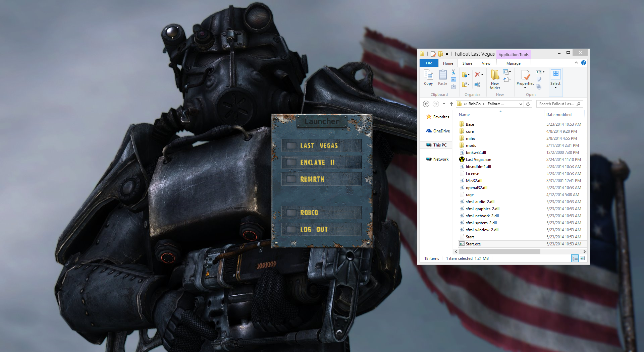Open the File menu tab

pos(429,63)
